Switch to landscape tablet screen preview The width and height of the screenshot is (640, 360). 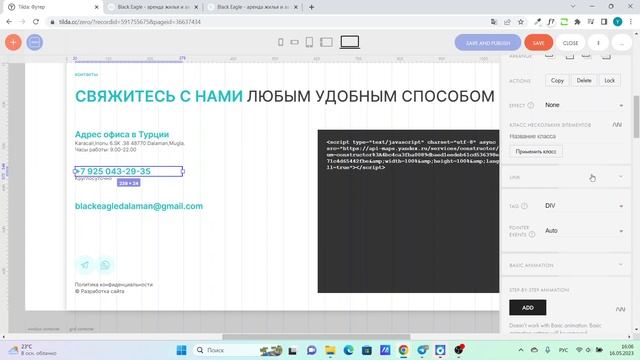(327, 42)
